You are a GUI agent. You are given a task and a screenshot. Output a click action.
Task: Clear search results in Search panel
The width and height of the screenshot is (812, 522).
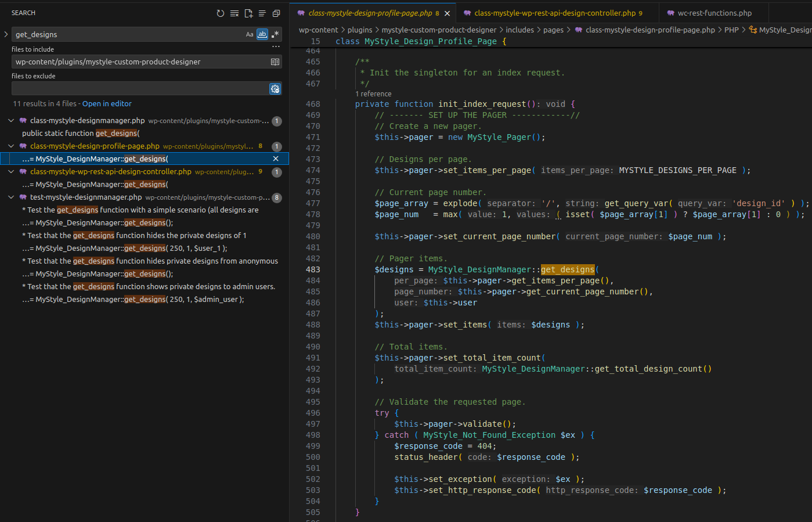tap(234, 13)
